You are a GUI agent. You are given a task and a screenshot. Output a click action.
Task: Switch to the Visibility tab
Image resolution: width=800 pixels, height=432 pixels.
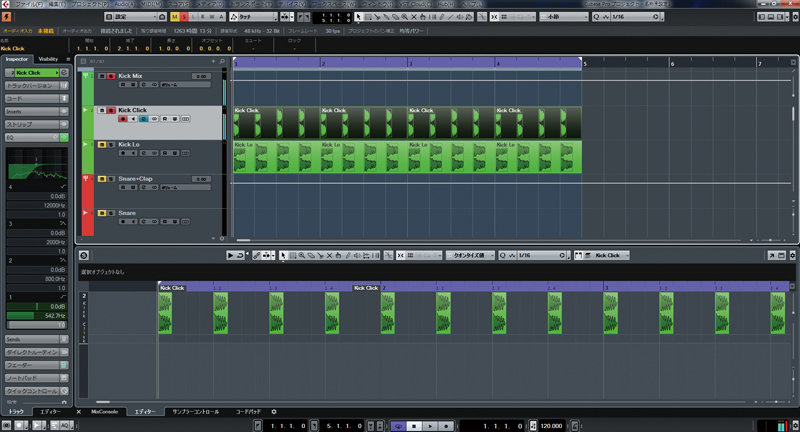[49, 59]
